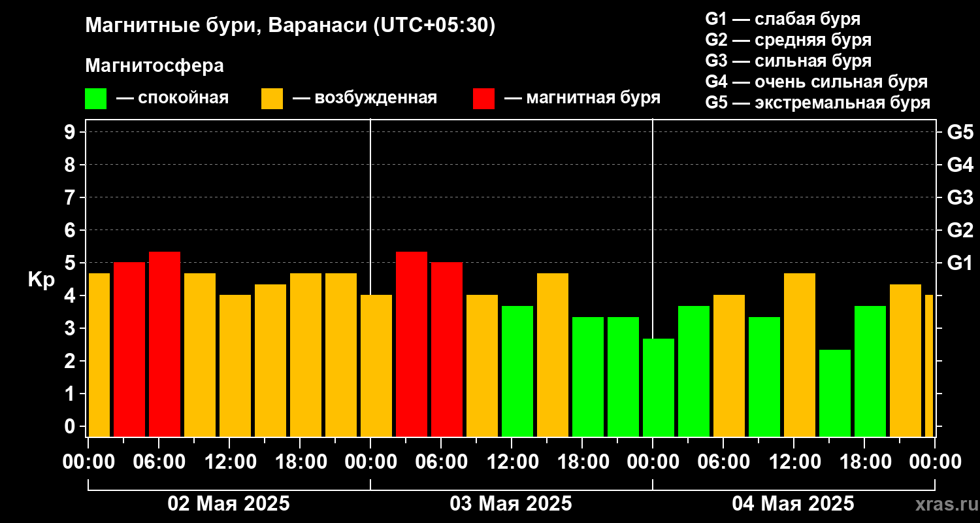Click the '5' value on Kp axis
The height and width of the screenshot is (523, 980).
click(x=71, y=263)
